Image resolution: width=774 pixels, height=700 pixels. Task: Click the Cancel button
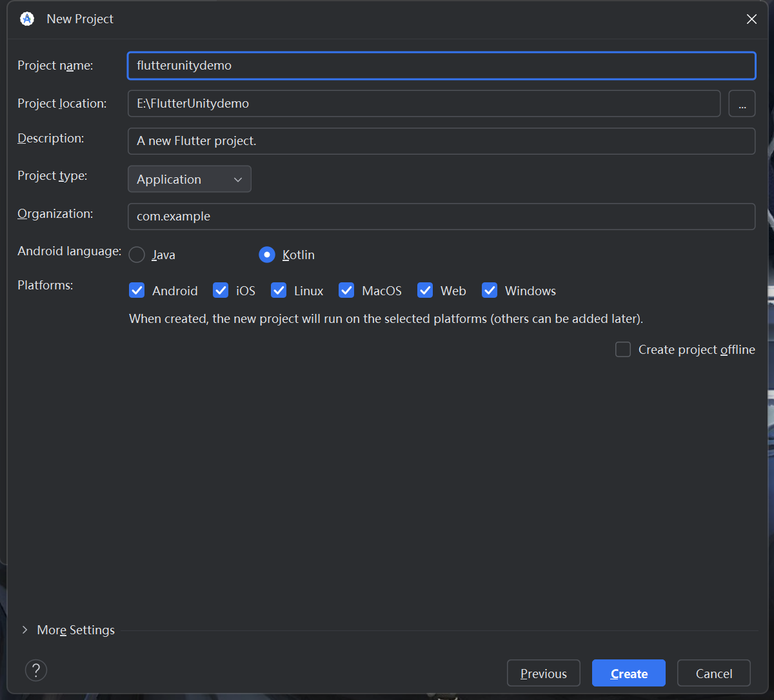point(713,673)
